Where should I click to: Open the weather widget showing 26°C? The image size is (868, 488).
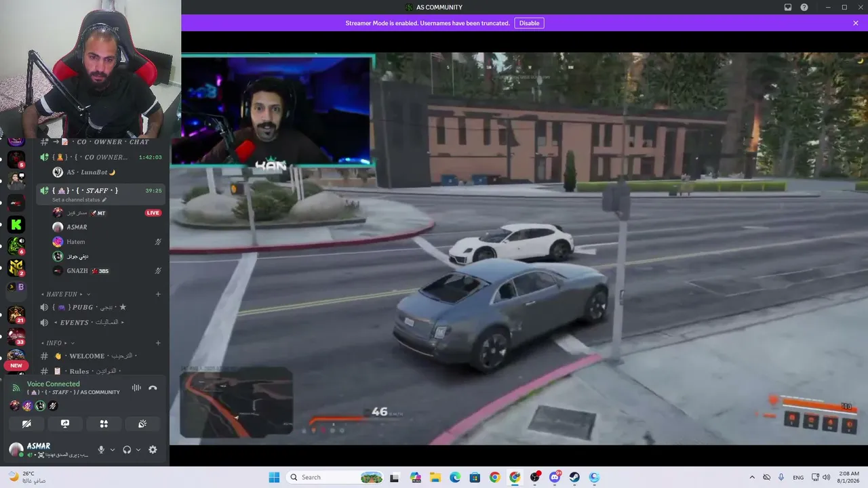[28, 477]
